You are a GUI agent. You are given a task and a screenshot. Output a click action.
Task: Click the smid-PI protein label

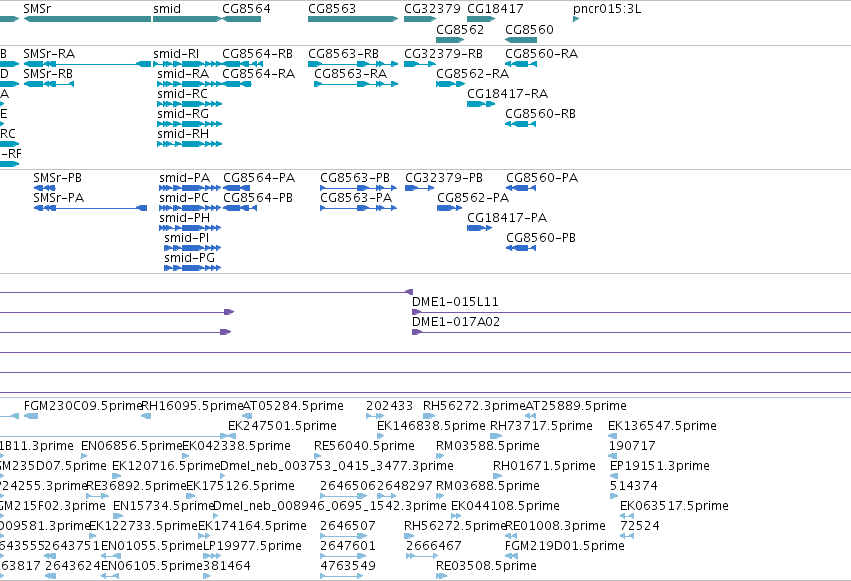tap(187, 238)
